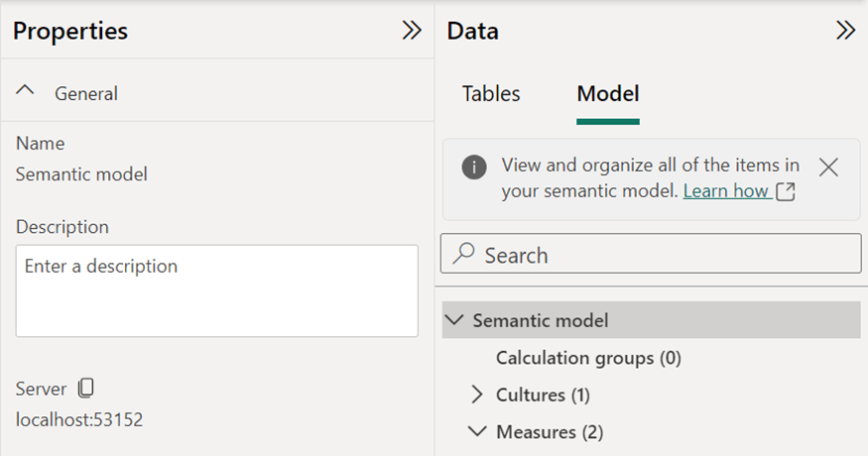
Task: Collapse the Data pane with double chevron
Action: point(845,31)
